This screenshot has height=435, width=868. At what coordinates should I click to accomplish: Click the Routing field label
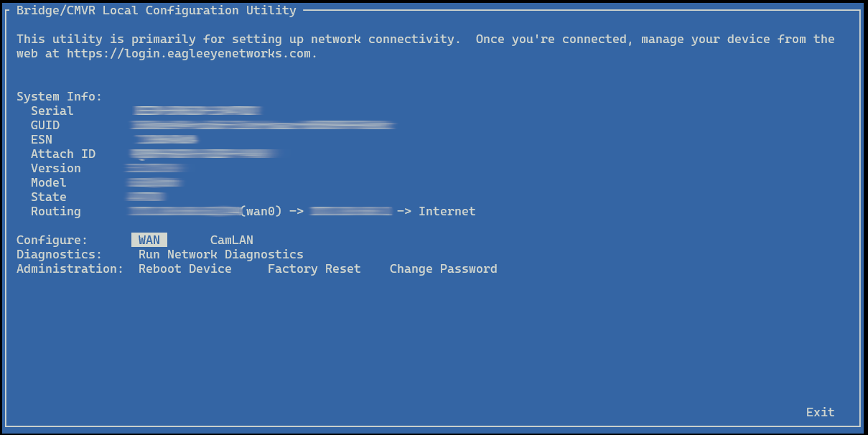click(56, 211)
